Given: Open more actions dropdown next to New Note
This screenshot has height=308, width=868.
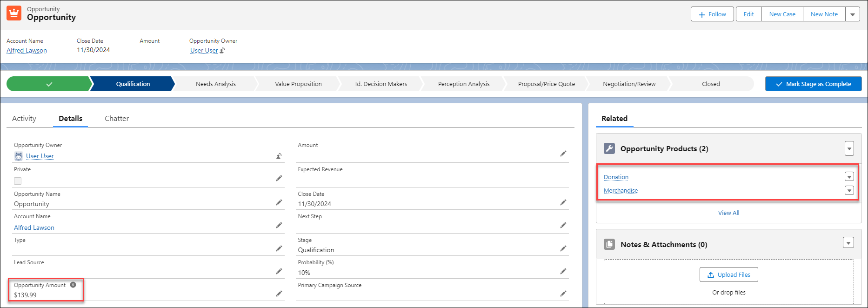Looking at the screenshot, I should (x=852, y=14).
